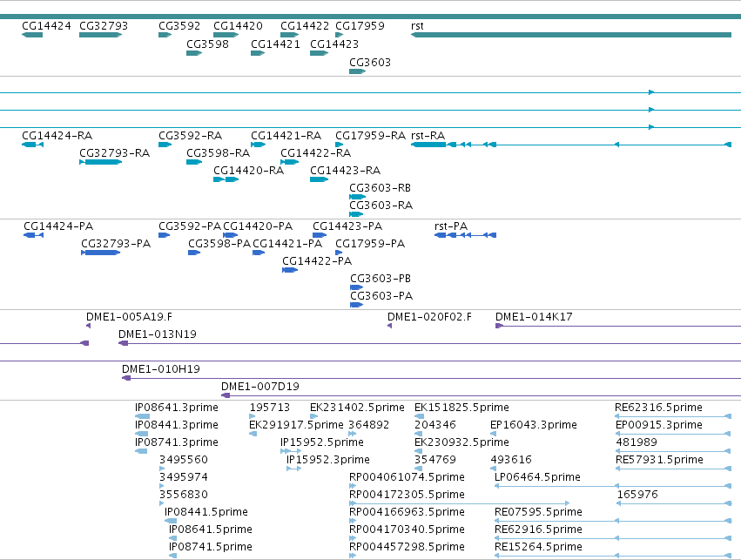This screenshot has height=560, width=741.
Task: Select the CG32793-PA protein bar
Action: (101, 253)
